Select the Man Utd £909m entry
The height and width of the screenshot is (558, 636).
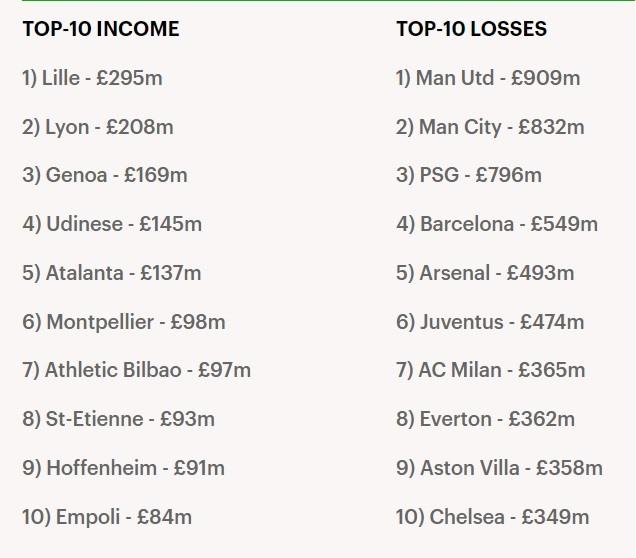[488, 78]
